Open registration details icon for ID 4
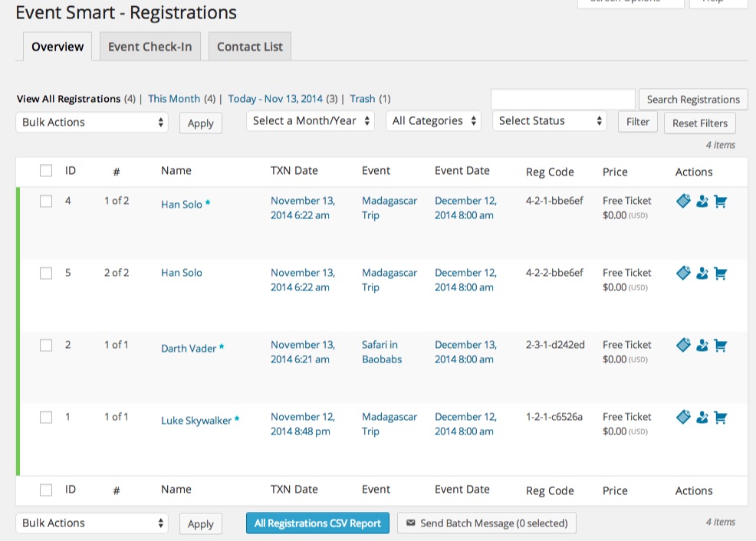 pos(683,201)
